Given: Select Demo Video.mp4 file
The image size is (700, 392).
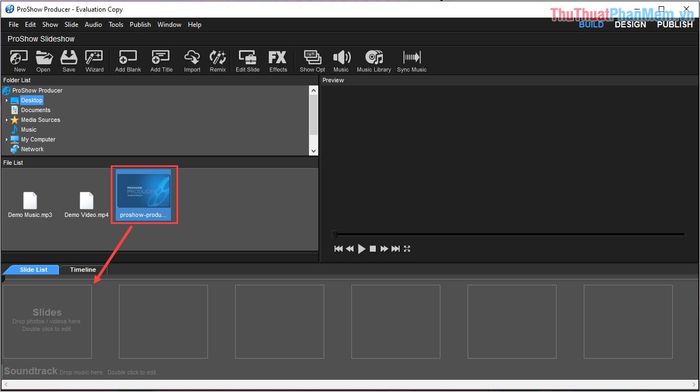Looking at the screenshot, I should pos(86,205).
